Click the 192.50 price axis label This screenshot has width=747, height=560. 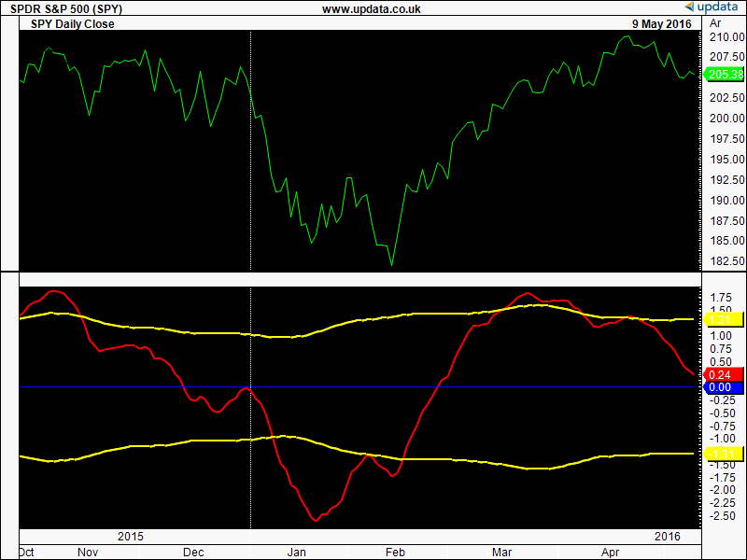(727, 179)
